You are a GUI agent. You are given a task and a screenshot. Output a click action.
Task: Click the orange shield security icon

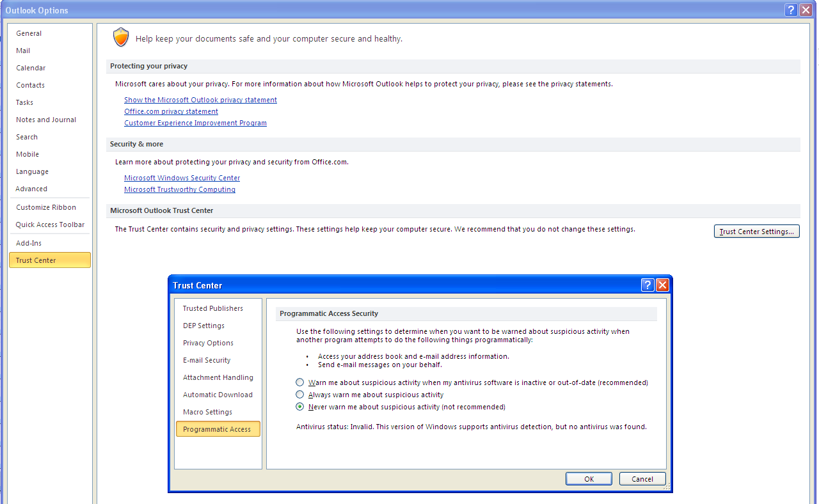click(x=121, y=38)
